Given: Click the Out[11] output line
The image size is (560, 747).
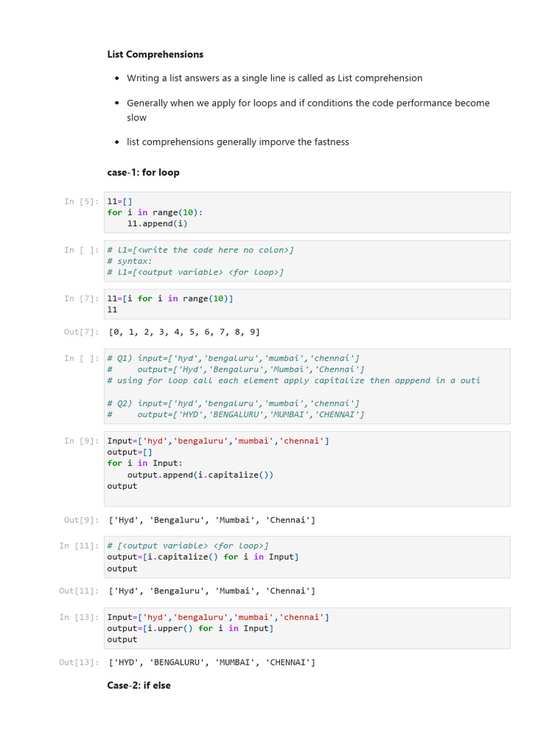Looking at the screenshot, I should coord(211,591).
